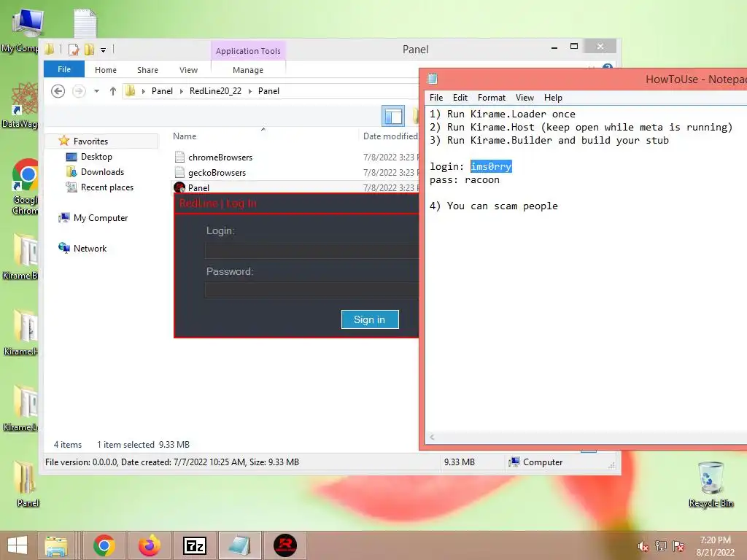
Task: Select the geckoBrowsers file
Action: 217,172
